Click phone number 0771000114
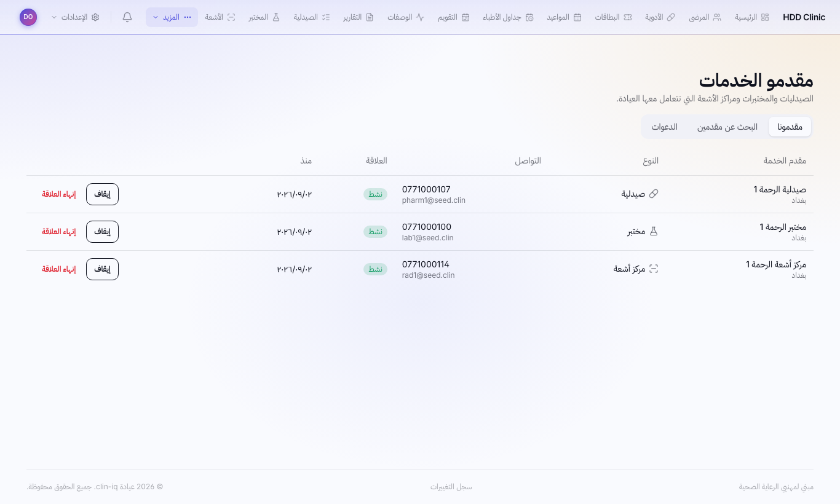The image size is (840, 504). 426,264
